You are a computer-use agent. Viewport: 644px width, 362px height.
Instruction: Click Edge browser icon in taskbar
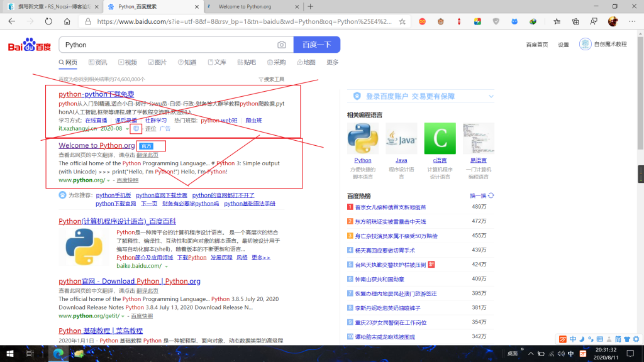point(58,353)
